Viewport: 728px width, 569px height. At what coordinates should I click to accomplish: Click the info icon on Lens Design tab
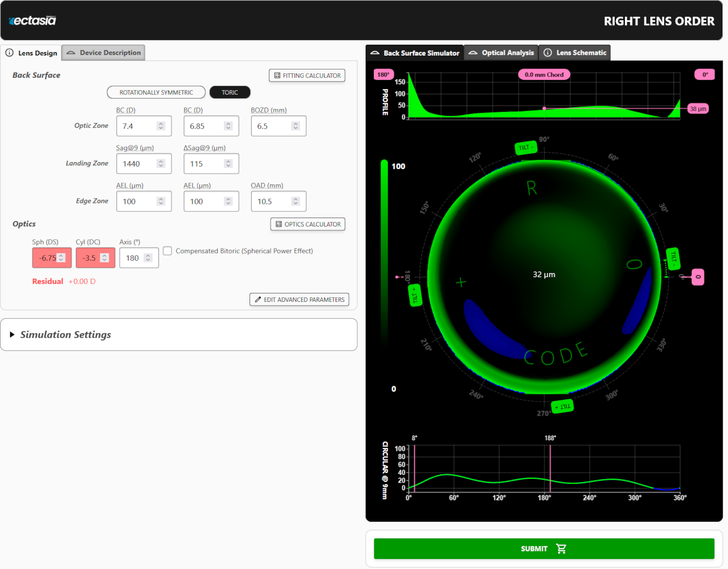[9, 53]
